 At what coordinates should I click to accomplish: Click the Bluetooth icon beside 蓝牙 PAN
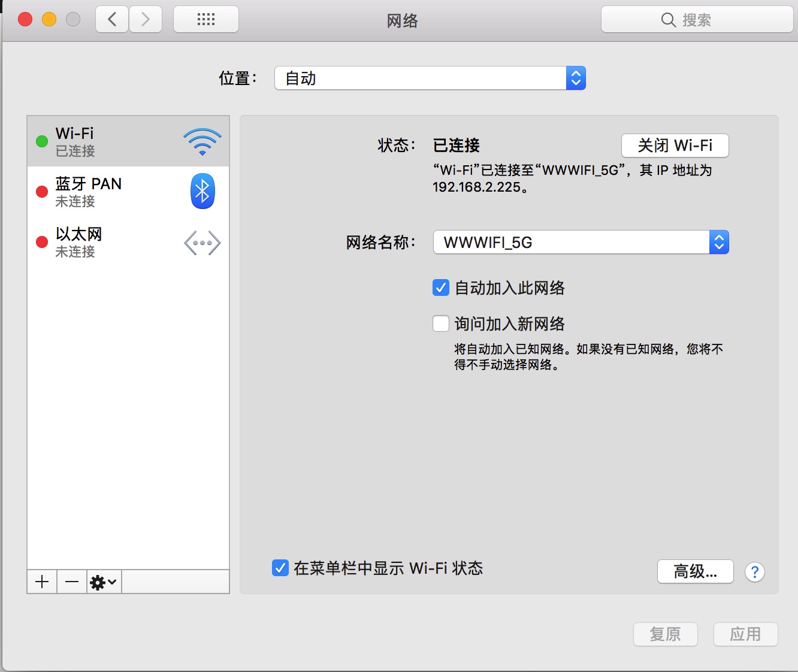point(202,191)
